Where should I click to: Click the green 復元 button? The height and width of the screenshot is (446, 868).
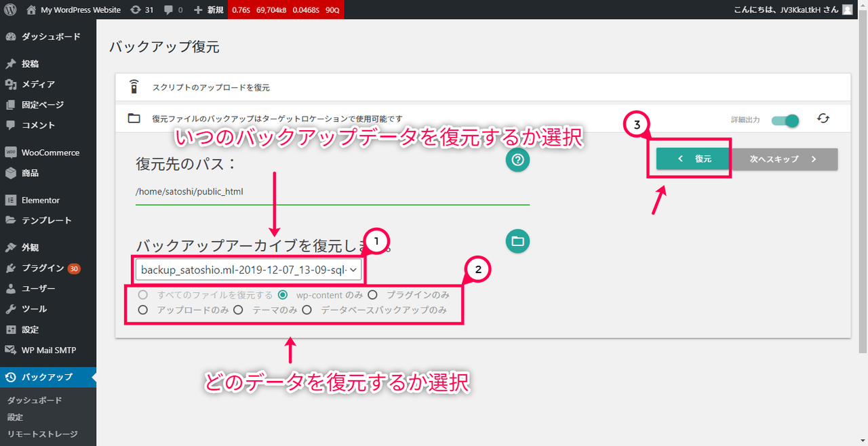(x=693, y=159)
